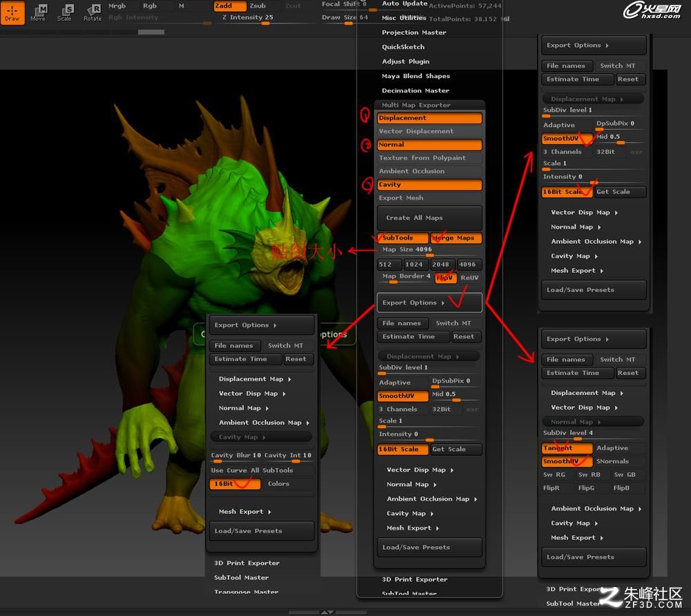Adjust the Focal Shift slider
Screen dimensions: 691x616
345,5
